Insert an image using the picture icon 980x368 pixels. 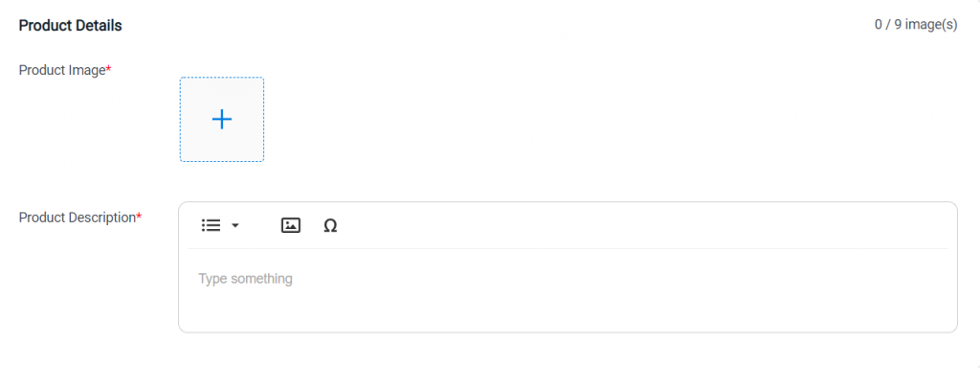pyautogui.click(x=291, y=225)
